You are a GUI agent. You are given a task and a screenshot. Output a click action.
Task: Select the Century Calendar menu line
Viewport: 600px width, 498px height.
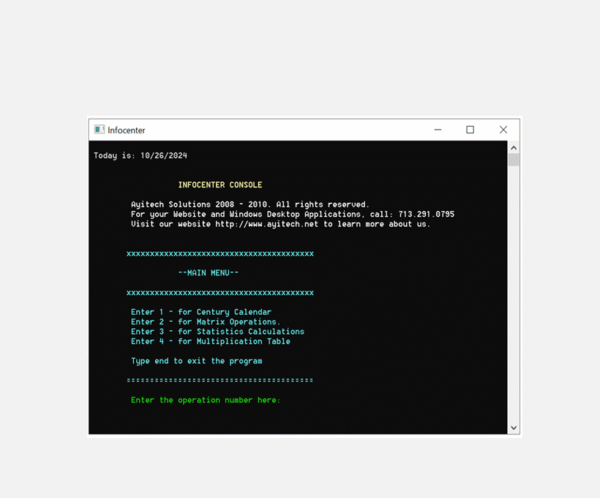[201, 312]
